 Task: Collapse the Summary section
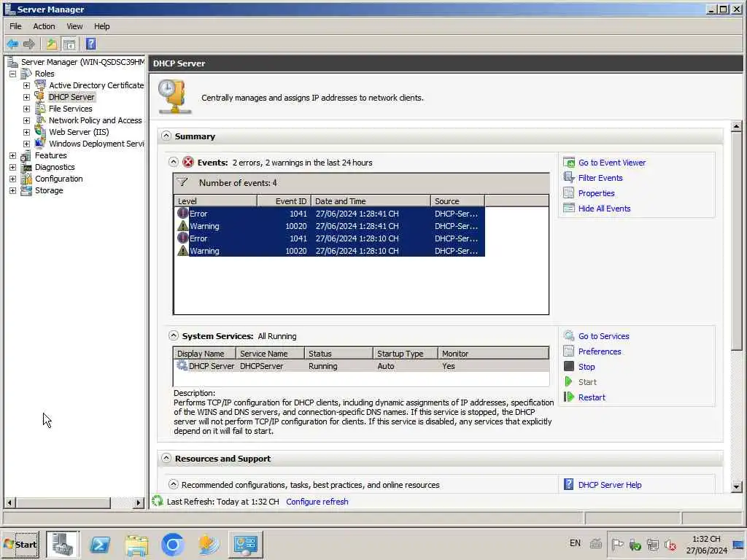click(x=166, y=136)
